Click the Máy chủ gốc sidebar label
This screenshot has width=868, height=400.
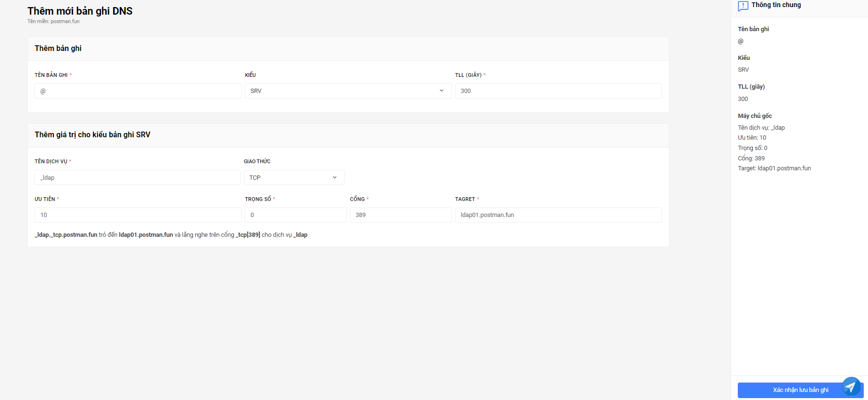pos(755,116)
